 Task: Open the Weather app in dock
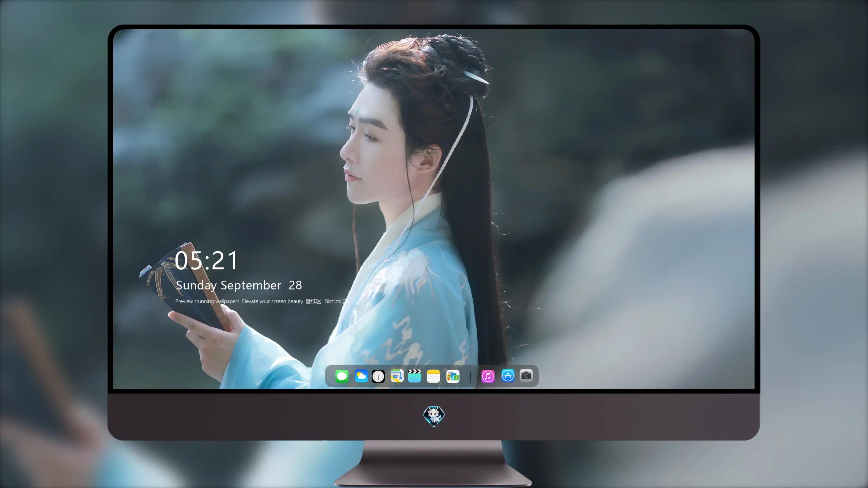tap(361, 376)
